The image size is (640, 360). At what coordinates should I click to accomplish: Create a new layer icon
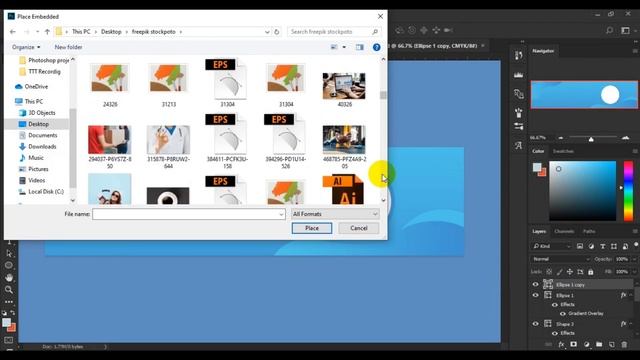(611, 344)
